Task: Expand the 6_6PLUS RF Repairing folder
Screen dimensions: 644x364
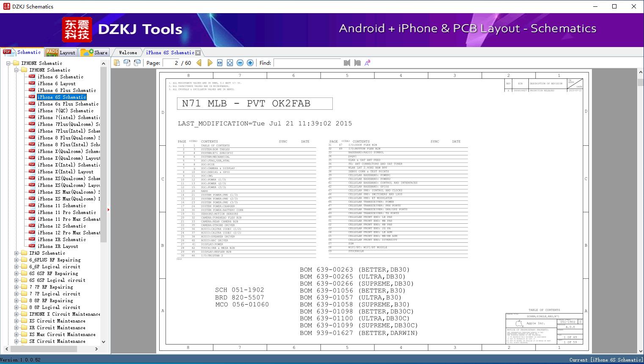Action: point(17,260)
